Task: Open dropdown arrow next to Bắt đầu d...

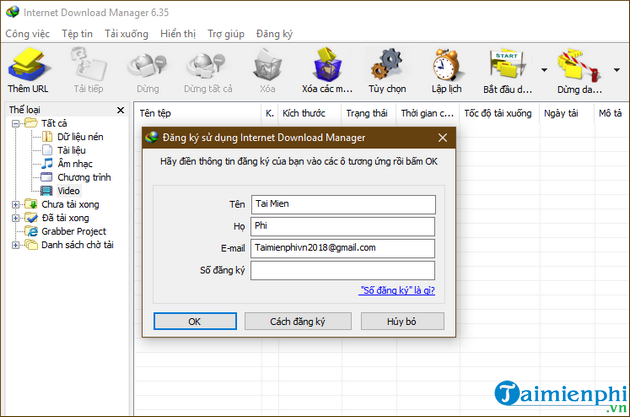Action: 544,70
